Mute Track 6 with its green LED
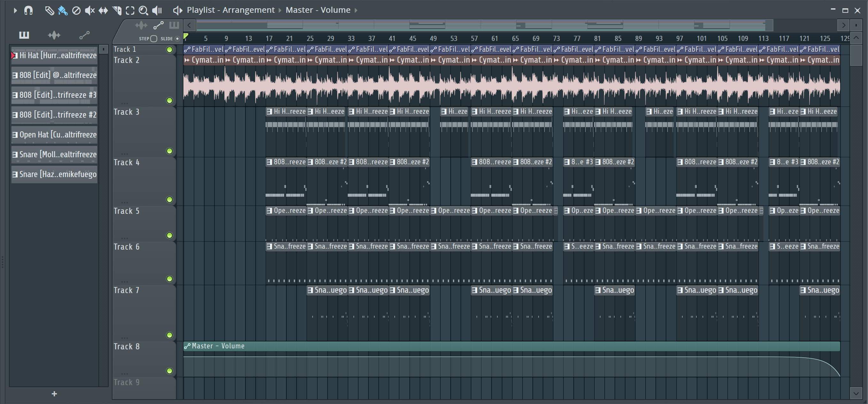The image size is (868, 404). (169, 279)
